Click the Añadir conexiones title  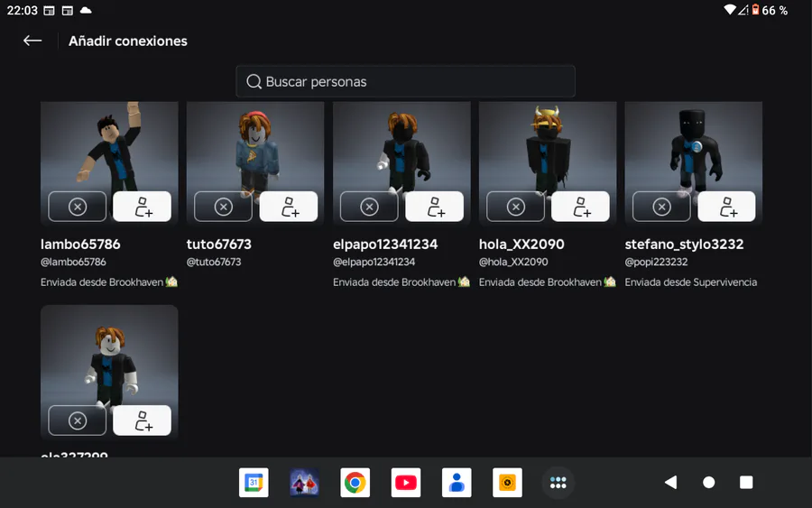tap(128, 41)
